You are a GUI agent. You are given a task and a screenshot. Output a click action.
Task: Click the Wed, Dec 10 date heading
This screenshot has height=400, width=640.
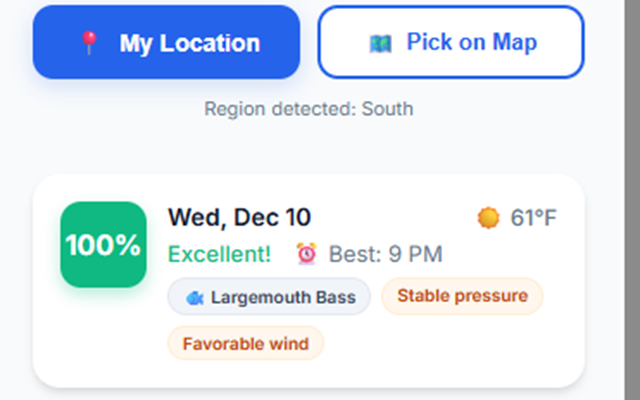pyautogui.click(x=239, y=217)
